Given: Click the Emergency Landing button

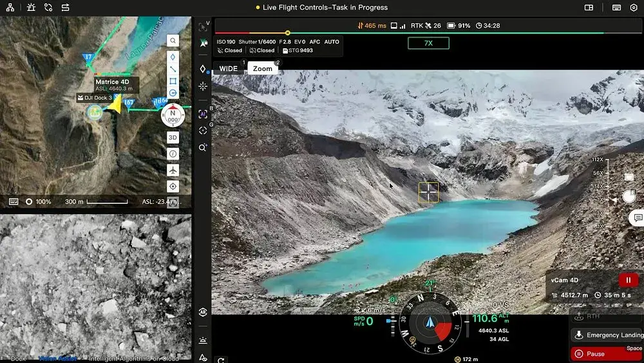Looking at the screenshot, I should point(607,335).
